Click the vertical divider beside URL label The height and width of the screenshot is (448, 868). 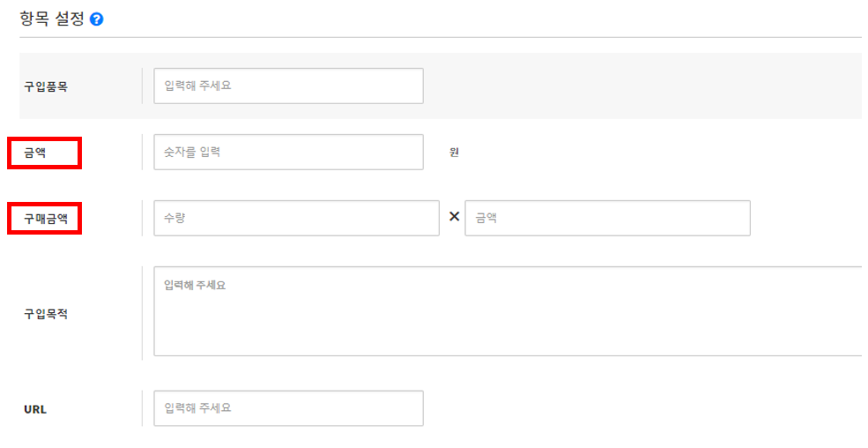[x=142, y=408]
